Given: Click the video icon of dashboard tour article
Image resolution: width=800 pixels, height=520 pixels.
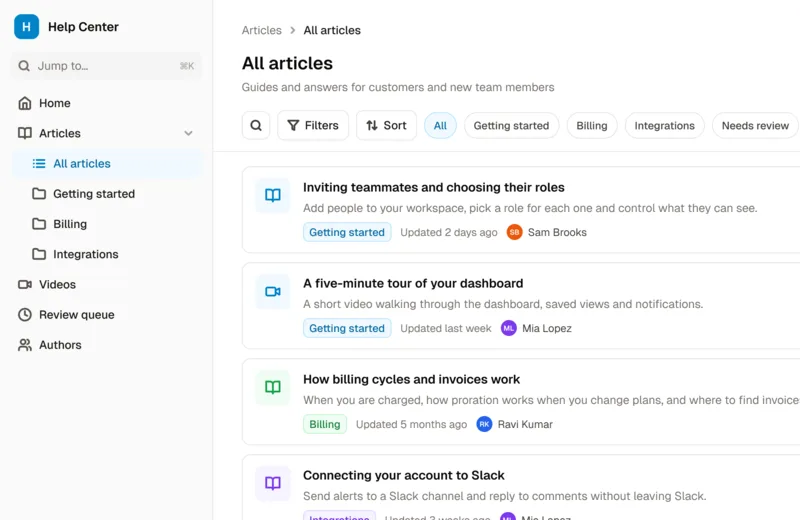Looking at the screenshot, I should [273, 291].
